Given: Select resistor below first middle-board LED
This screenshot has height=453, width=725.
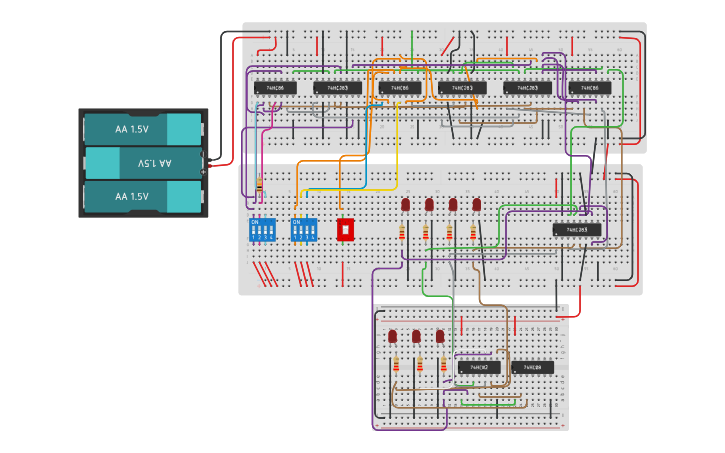Looking at the screenshot, I should 402,233.
